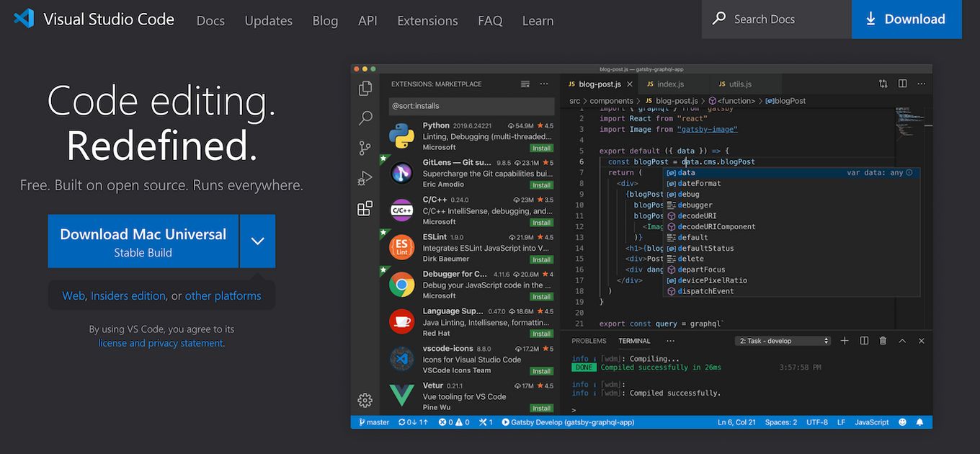980x454 pixels.
Task: Select the PROBLEMS panel tab
Action: point(589,341)
